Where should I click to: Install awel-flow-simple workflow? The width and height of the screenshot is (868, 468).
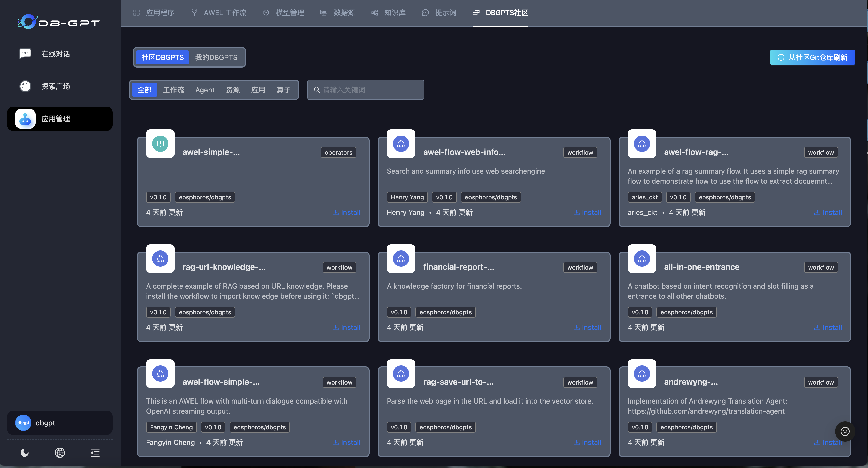[346, 442]
